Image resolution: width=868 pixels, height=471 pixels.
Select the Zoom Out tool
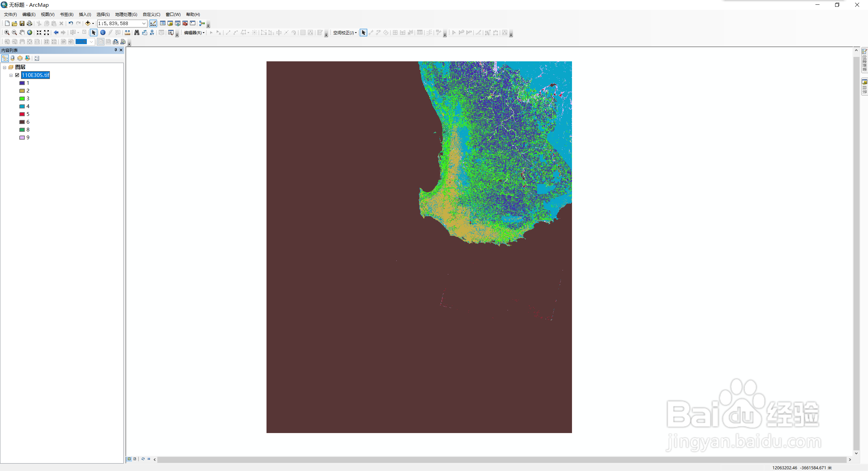14,33
